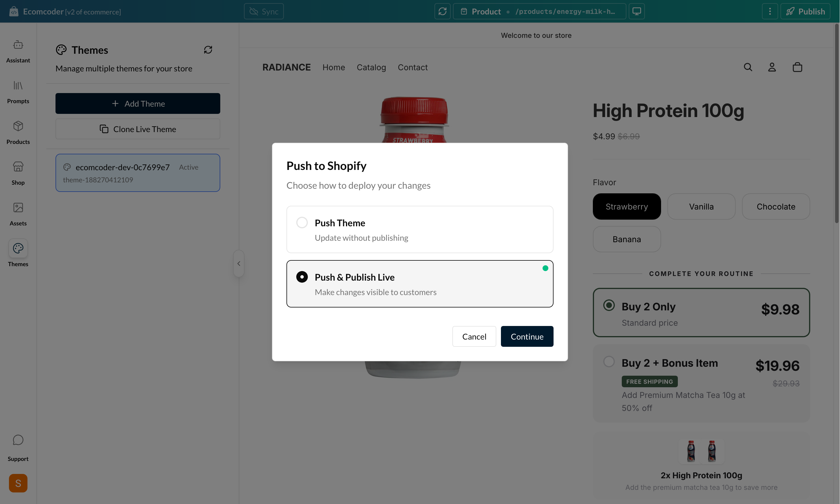Open the storefront search icon
The height and width of the screenshot is (504, 840).
click(x=748, y=67)
